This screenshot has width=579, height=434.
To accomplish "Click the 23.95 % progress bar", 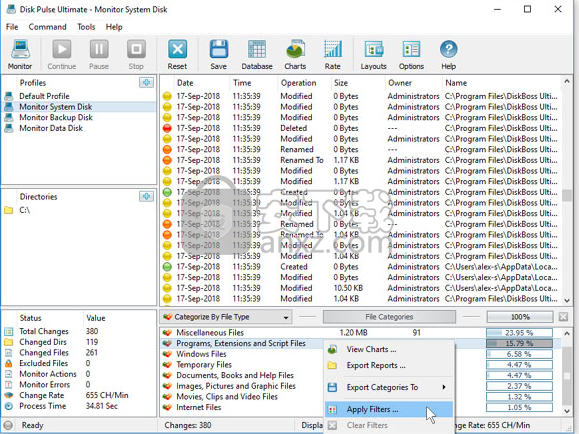I will tap(519, 333).
